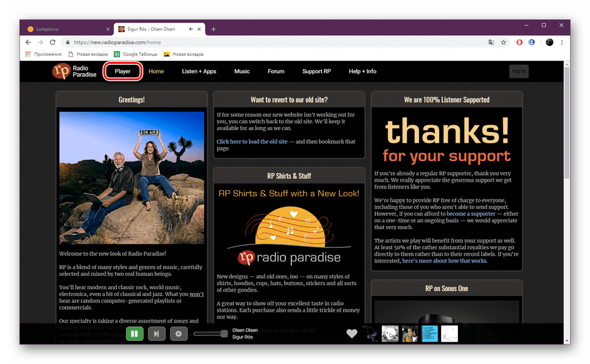This screenshot has height=364, width=590.
Task: Skip to the next song
Action: point(156,333)
